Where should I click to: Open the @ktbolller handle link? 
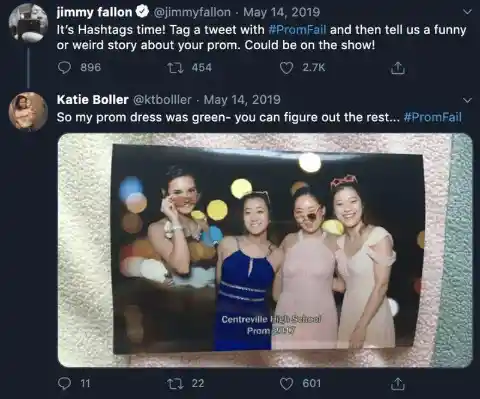pos(162,100)
